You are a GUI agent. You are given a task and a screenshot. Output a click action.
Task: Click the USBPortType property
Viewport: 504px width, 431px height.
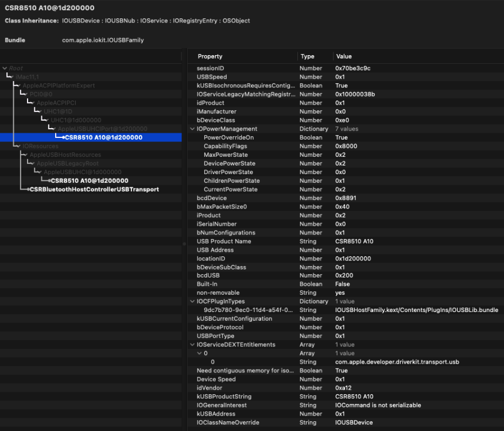[x=215, y=336]
